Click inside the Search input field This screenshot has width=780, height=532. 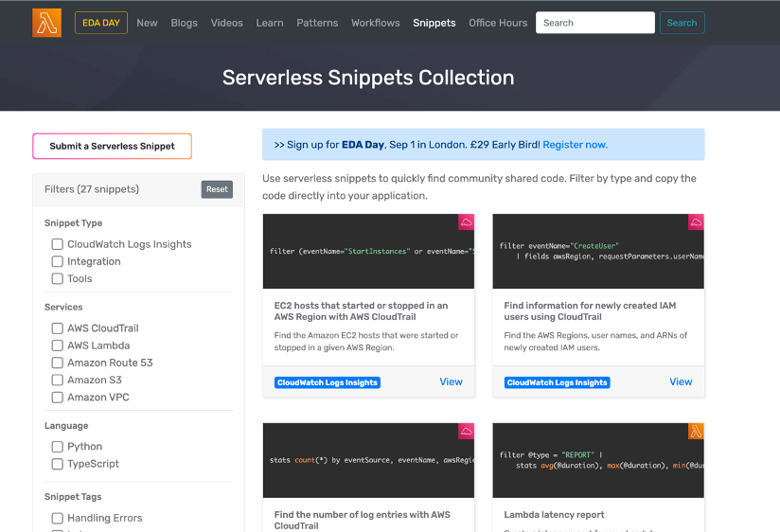(x=595, y=23)
